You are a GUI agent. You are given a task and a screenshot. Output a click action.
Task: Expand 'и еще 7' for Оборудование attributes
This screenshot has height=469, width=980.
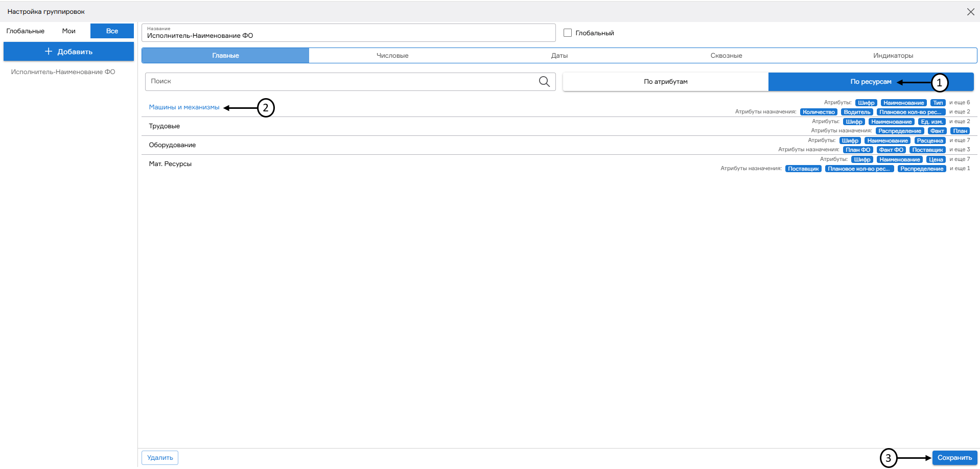click(959, 140)
